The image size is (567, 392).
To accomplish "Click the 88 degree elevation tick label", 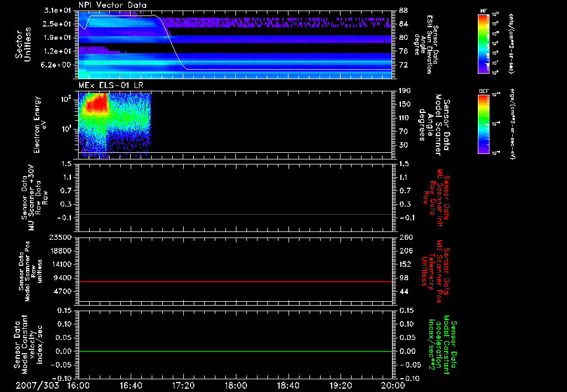I will pos(404,10).
